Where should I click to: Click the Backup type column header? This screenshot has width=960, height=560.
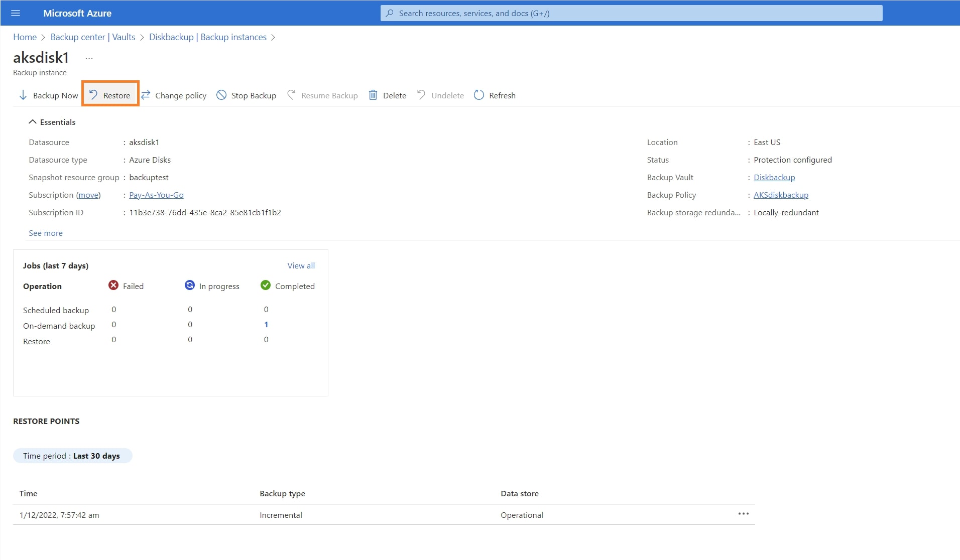pyautogui.click(x=282, y=493)
